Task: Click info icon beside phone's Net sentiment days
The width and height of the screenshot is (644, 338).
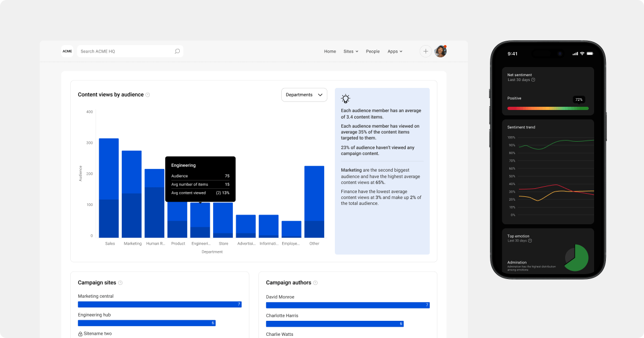Action: 533,80
